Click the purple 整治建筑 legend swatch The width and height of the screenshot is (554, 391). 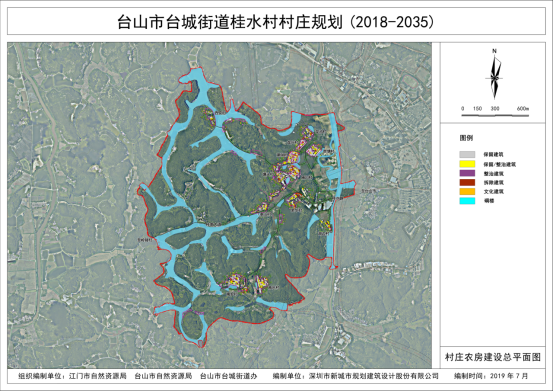[467, 173]
